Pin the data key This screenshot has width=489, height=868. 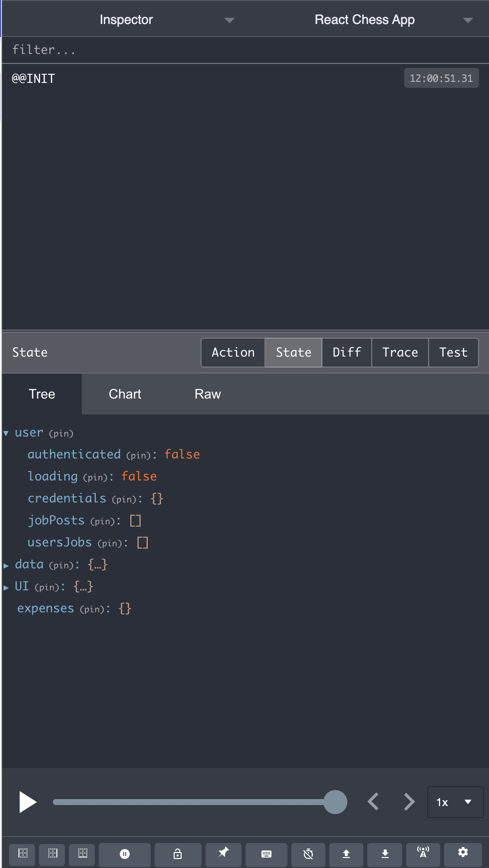(61, 565)
